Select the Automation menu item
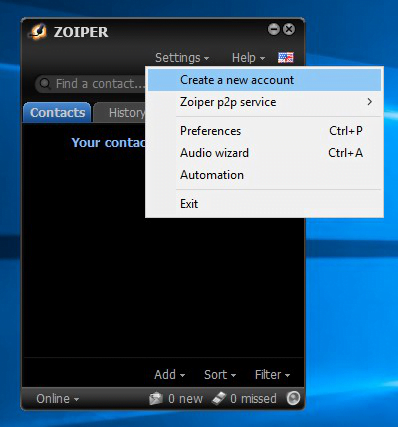Viewport: 398px width, 427px height. (x=264, y=175)
